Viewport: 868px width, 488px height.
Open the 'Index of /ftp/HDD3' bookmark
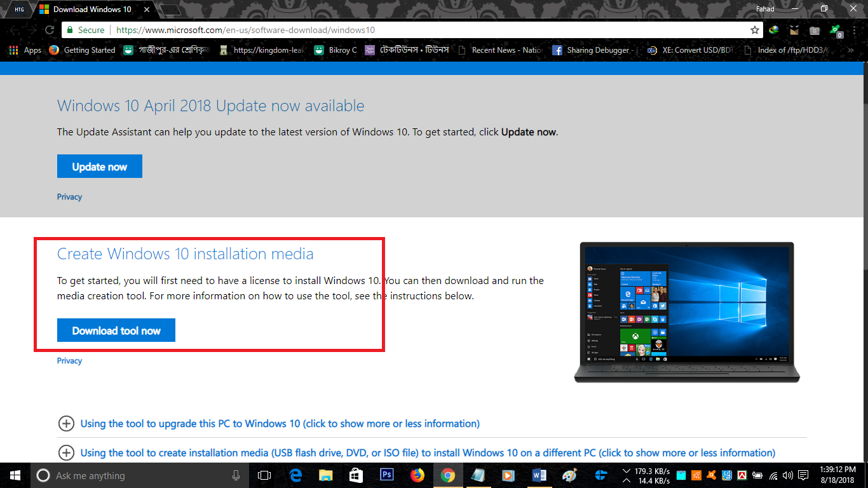(785, 50)
